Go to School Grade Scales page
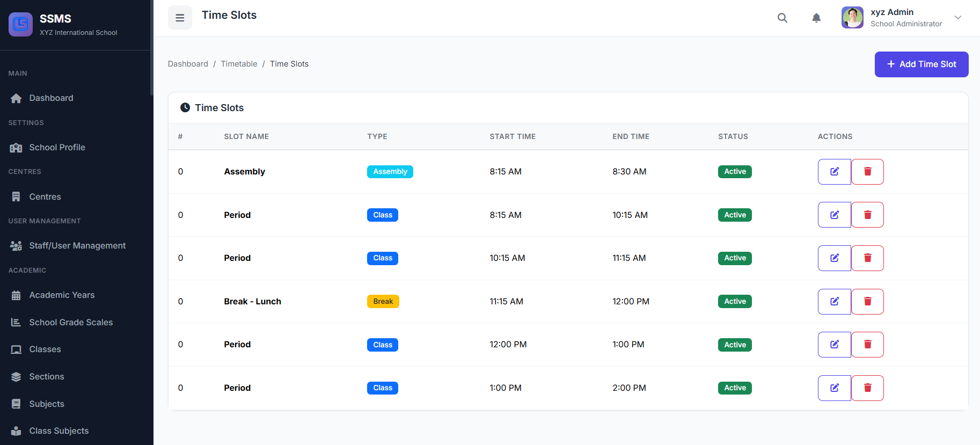The width and height of the screenshot is (980, 445). (x=71, y=323)
